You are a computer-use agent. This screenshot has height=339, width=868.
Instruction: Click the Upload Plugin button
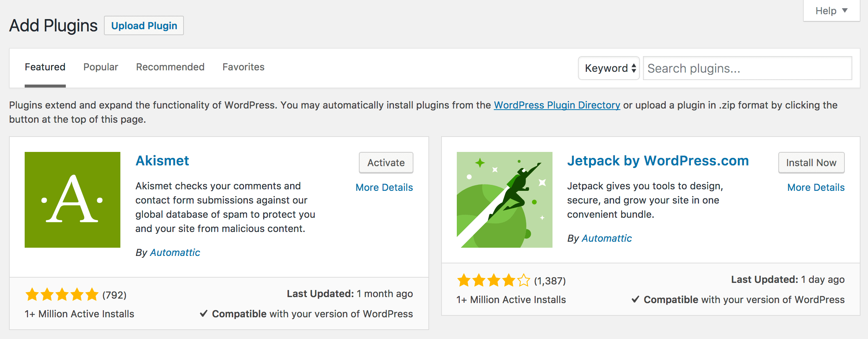[144, 25]
